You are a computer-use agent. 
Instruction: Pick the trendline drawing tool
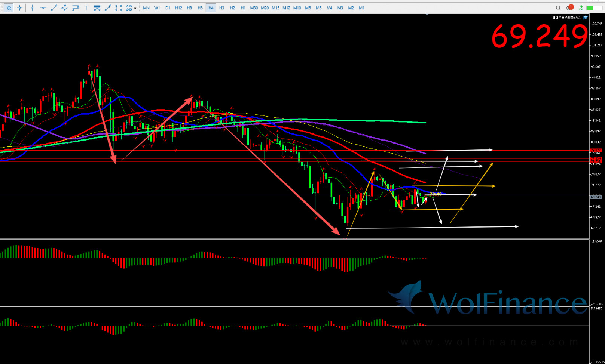coord(54,8)
